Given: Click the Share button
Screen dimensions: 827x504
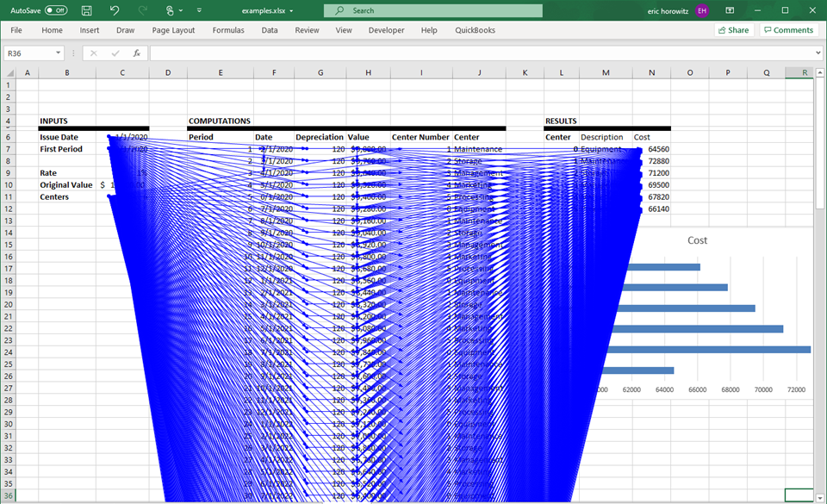Looking at the screenshot, I should point(733,30).
